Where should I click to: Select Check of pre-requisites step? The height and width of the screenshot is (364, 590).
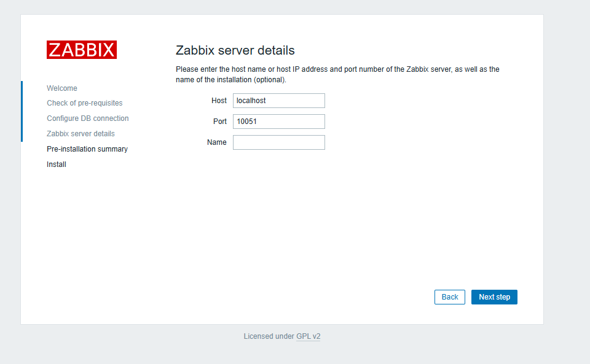coord(85,103)
